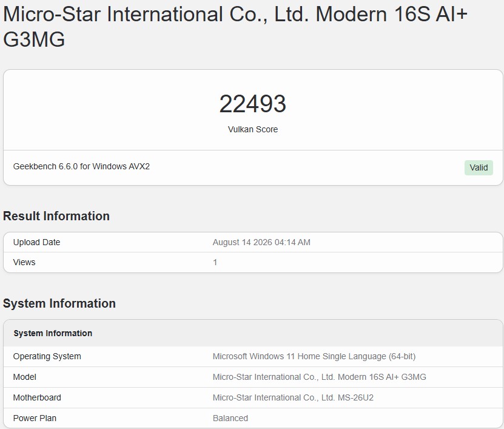Click the System Information table header row
Screen dimensions: 504x429
point(253,333)
